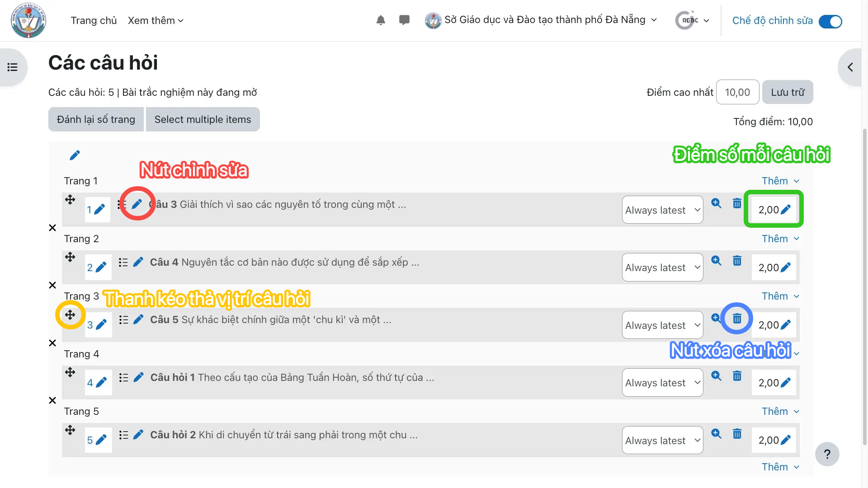Open question text Câu hỏi 2 Khi di chuyển
The width and height of the screenshot is (868, 488).
click(x=284, y=435)
